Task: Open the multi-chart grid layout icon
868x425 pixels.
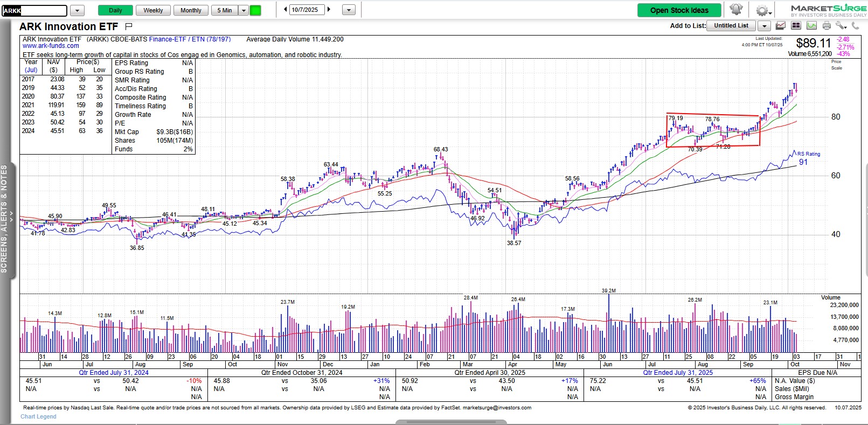Action: point(796,26)
